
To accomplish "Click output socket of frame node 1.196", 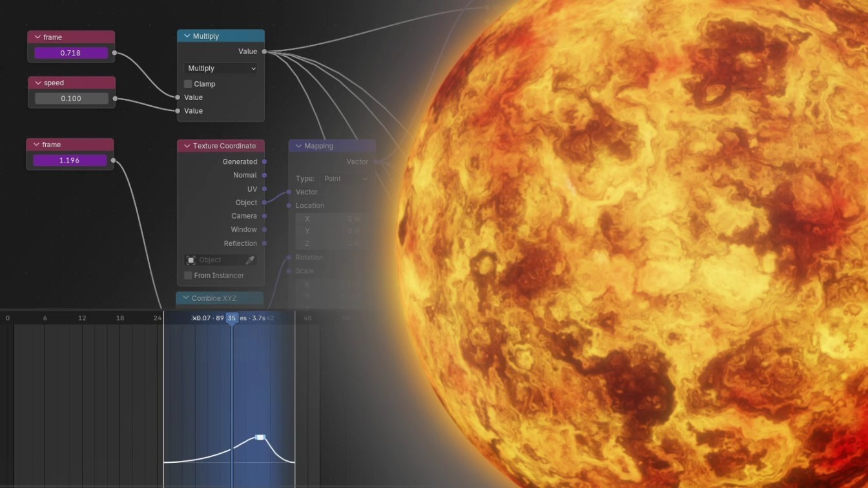I will tap(113, 161).
